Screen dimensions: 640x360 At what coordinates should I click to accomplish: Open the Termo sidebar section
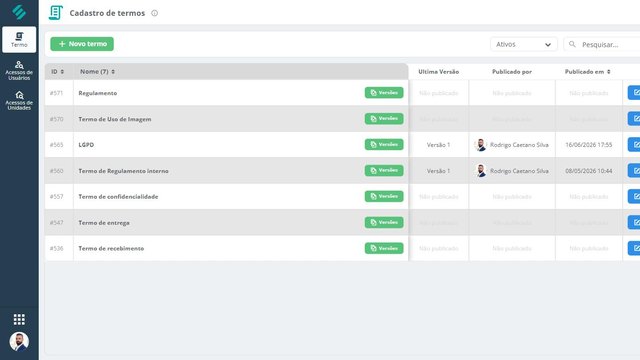(x=19, y=40)
